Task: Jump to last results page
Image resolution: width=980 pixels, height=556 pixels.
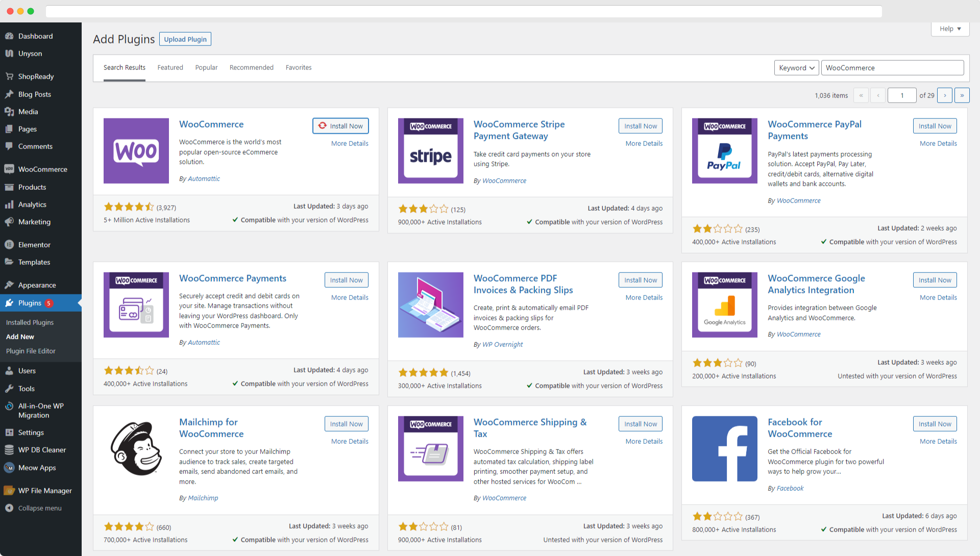Action: [x=962, y=95]
